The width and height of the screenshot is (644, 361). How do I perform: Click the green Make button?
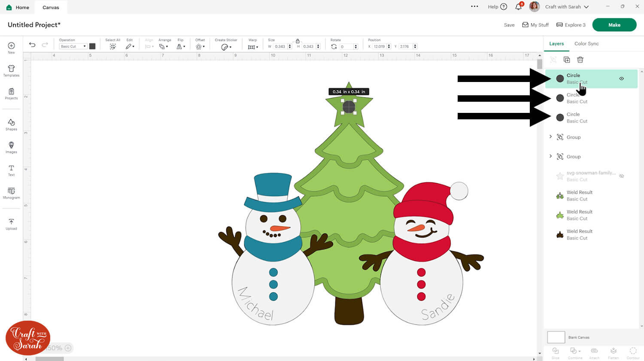(614, 25)
